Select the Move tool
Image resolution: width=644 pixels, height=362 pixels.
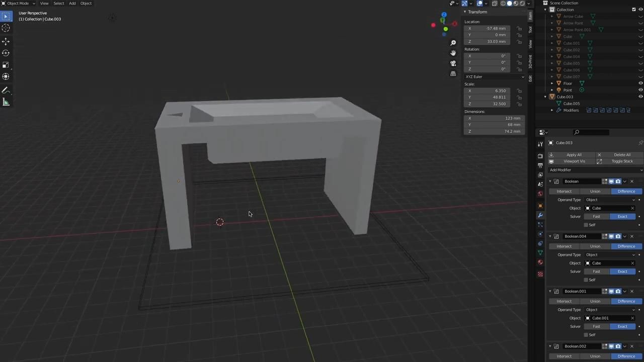pos(6,41)
